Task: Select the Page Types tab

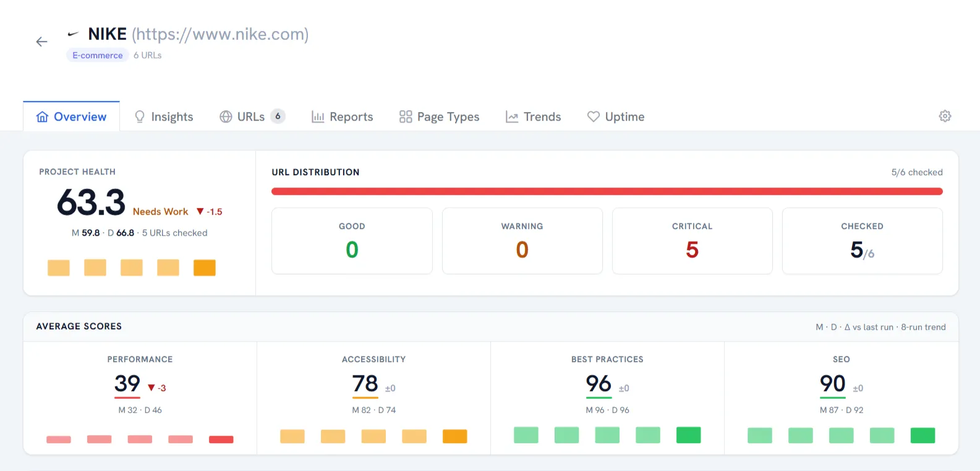Action: (440, 116)
